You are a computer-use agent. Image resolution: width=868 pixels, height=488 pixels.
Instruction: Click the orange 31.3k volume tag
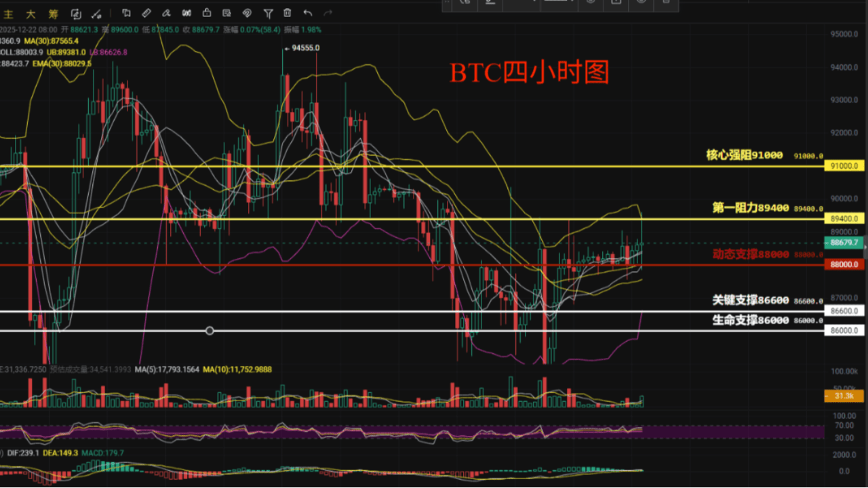click(844, 396)
